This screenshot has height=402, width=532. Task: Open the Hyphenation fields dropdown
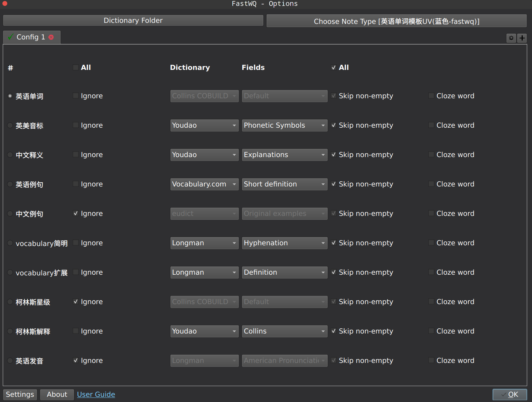point(284,243)
